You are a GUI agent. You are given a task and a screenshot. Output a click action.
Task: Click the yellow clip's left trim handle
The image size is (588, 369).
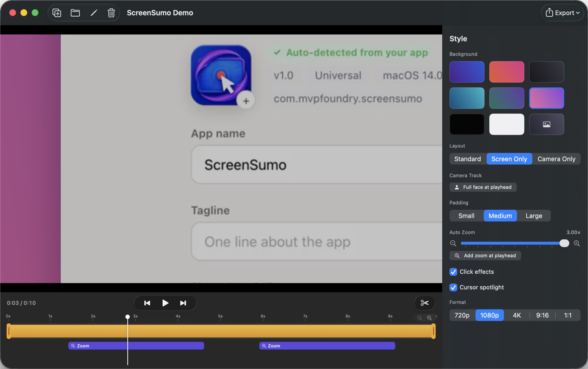9,331
